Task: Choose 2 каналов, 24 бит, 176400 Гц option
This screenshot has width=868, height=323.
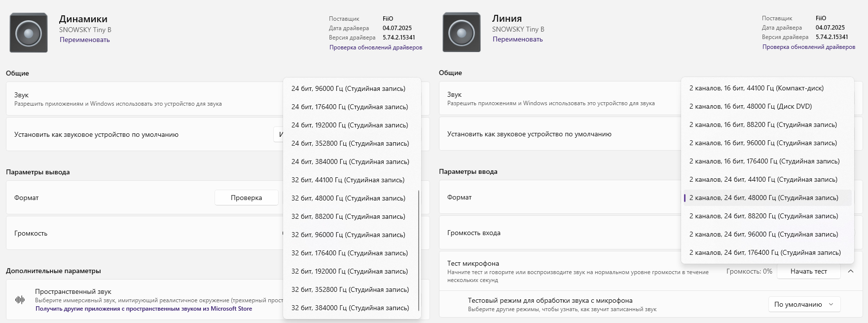Action: (764, 252)
